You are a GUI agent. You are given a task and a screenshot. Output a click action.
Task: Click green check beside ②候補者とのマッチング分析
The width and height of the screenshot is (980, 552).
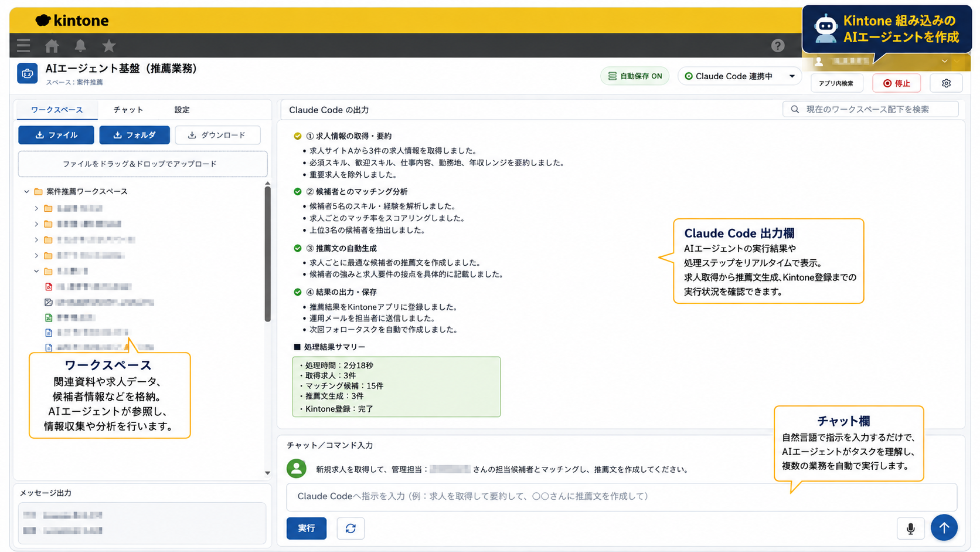[298, 192]
